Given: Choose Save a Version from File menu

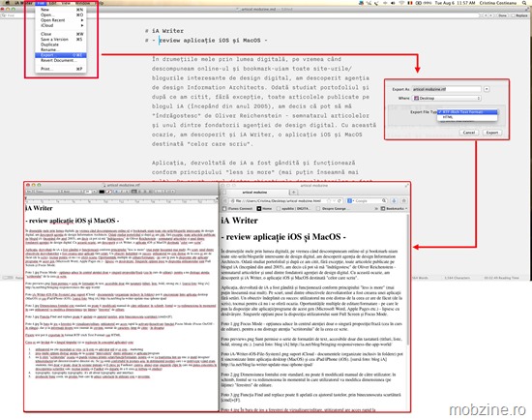Looking at the screenshot, I should click(x=61, y=39).
